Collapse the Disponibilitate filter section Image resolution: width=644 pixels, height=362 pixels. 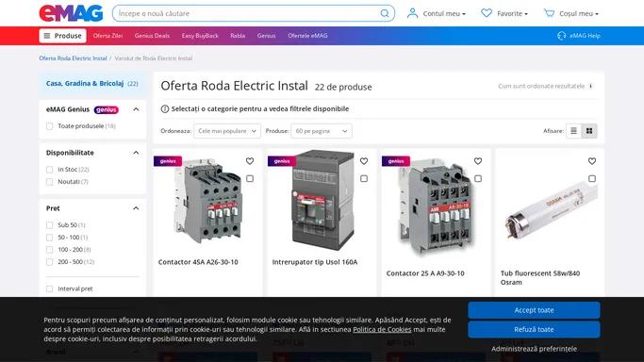136,153
